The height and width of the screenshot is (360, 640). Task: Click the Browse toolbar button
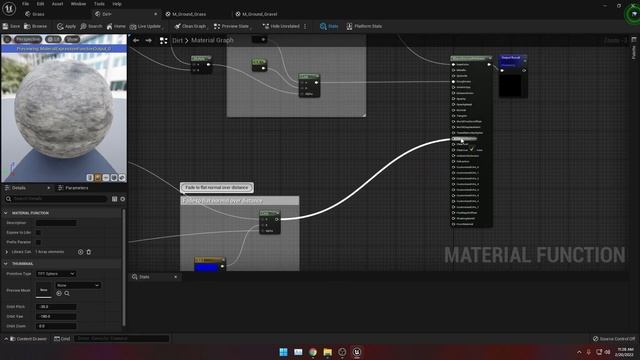click(36, 26)
